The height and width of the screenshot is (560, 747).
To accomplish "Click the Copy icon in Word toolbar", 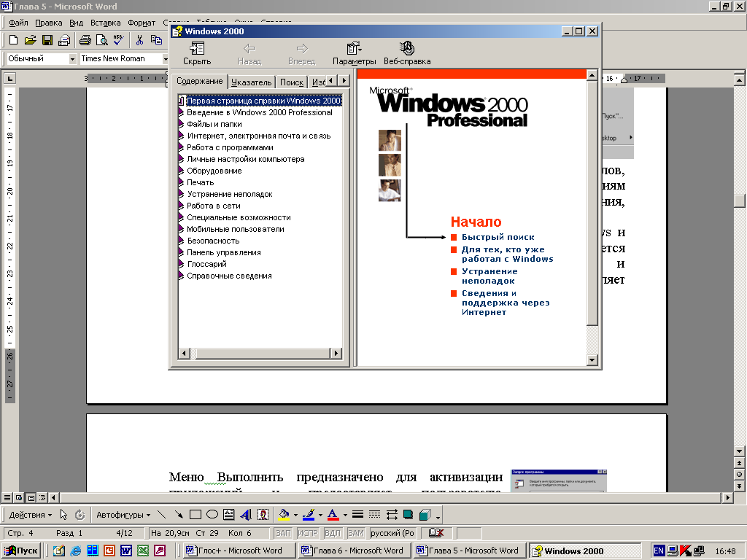I will pyautogui.click(x=156, y=41).
